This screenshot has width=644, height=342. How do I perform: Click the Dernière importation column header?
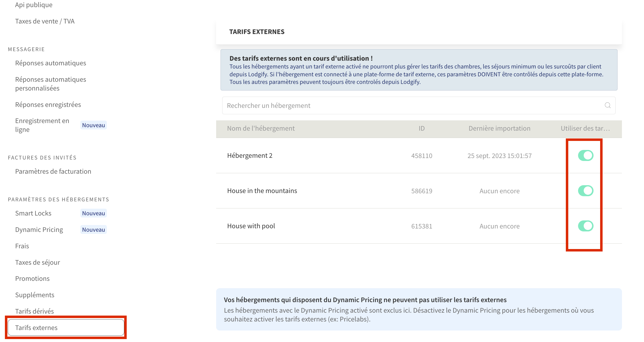[499, 128]
